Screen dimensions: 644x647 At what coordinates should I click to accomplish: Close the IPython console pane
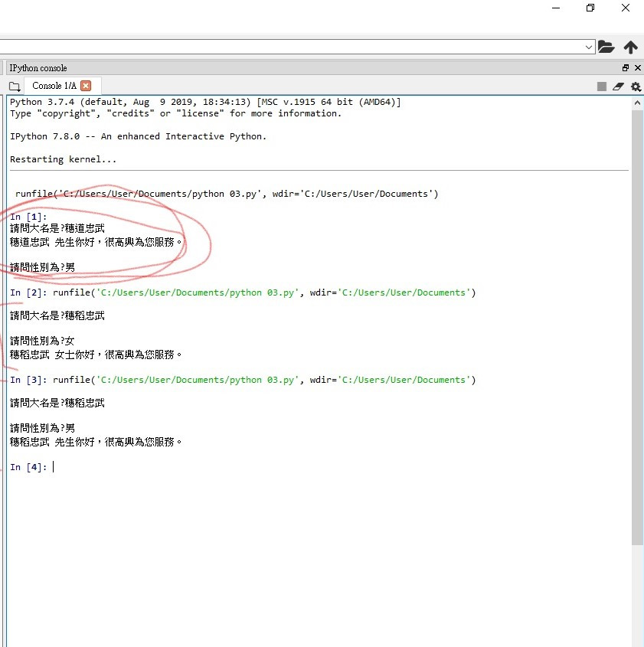click(x=638, y=67)
